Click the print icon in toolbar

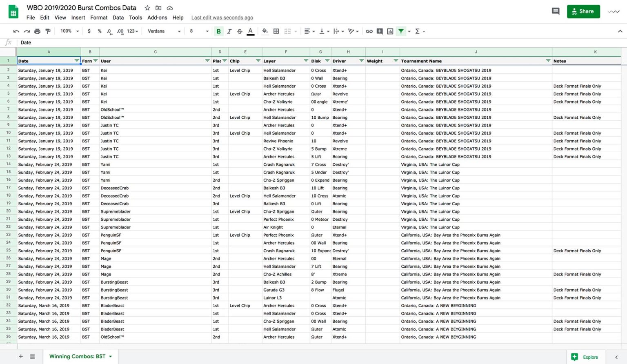[x=37, y=31]
